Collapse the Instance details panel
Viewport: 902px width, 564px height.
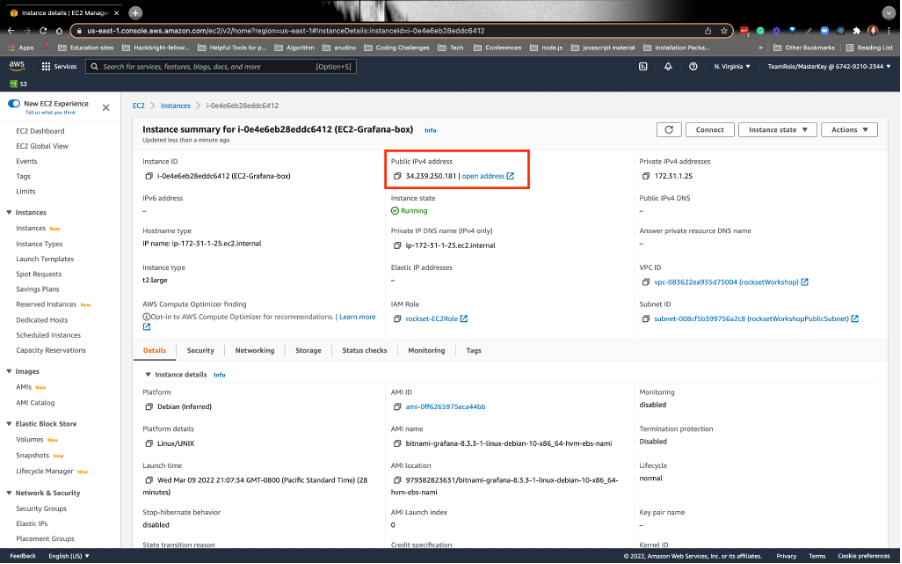click(x=148, y=375)
